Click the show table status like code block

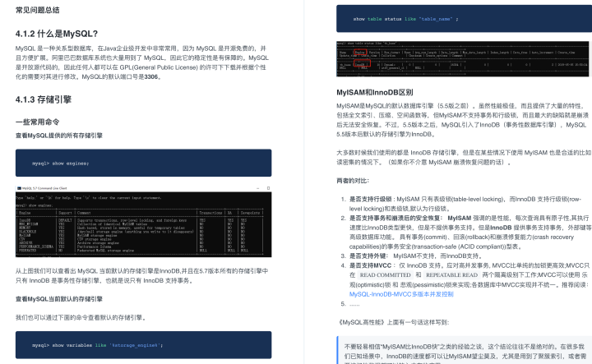464,18
